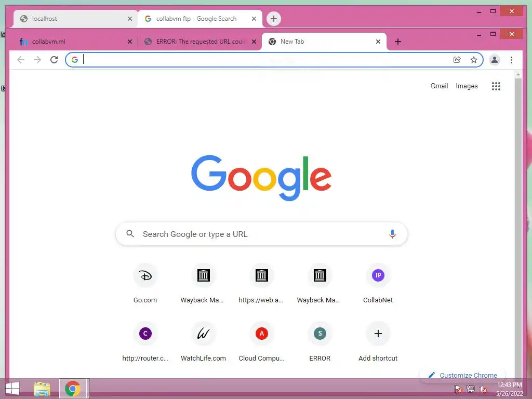Bookmark this tab with the star icon
Screen dimensions: 532x399
click(474, 60)
